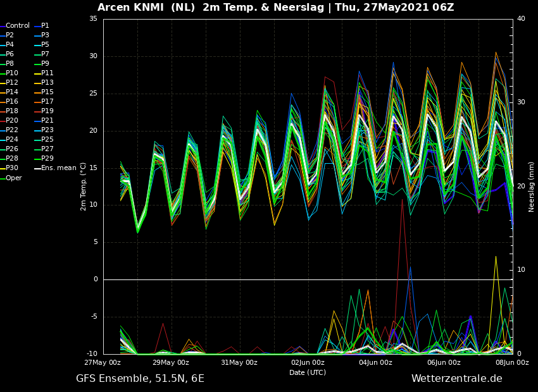Click the P1 legend entry

[x=42, y=26]
